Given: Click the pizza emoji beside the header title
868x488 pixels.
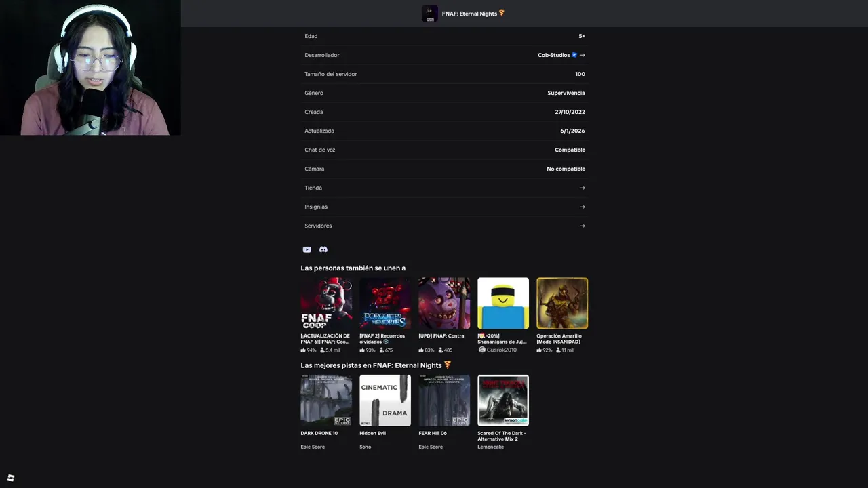Looking at the screenshot, I should (502, 13).
